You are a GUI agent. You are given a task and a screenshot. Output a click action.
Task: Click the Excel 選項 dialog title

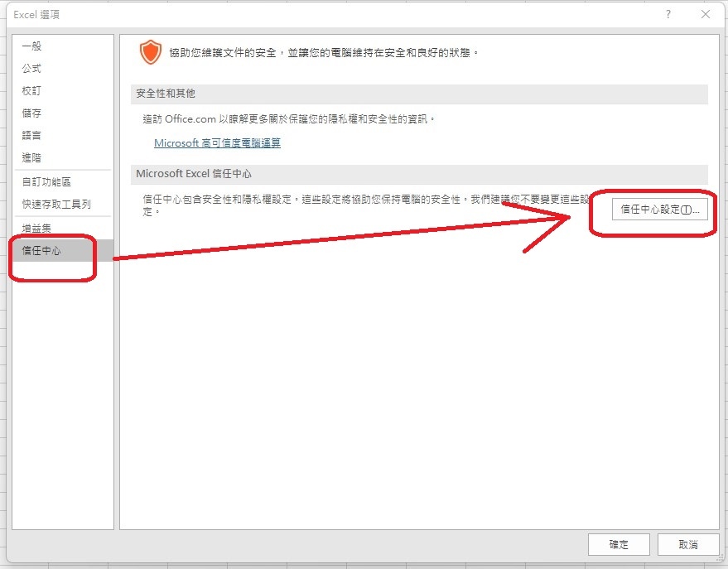point(36,14)
